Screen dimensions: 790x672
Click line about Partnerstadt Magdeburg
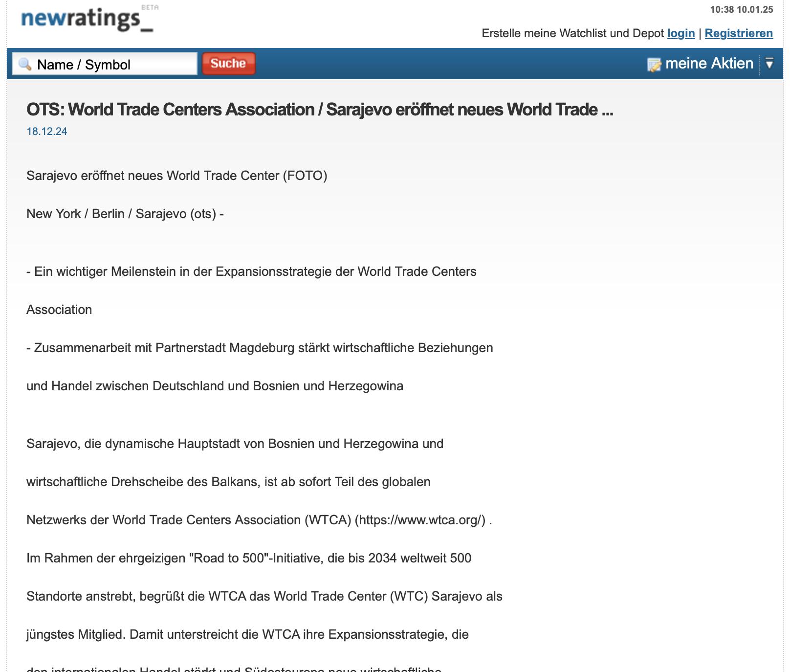tap(260, 348)
